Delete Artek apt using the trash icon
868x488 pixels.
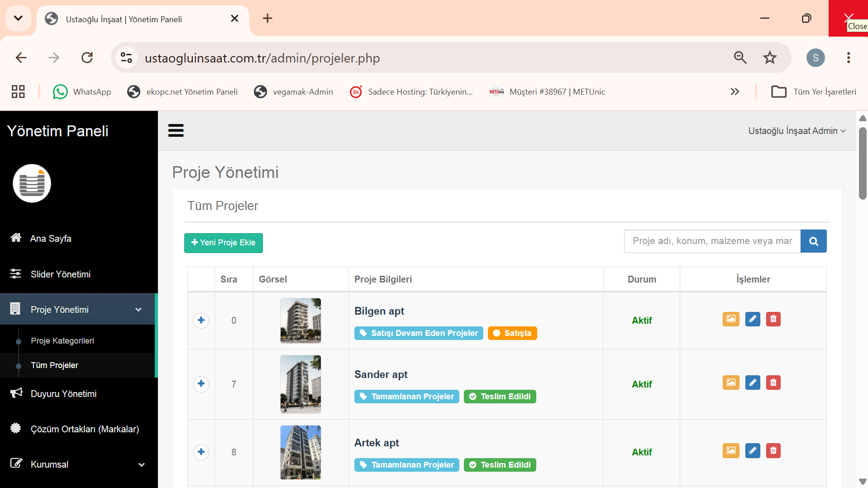(773, 451)
